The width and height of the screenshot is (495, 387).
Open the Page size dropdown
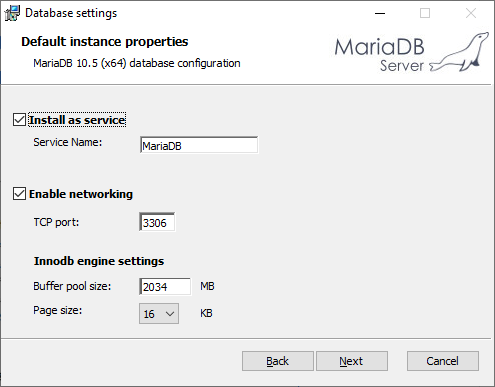click(159, 313)
